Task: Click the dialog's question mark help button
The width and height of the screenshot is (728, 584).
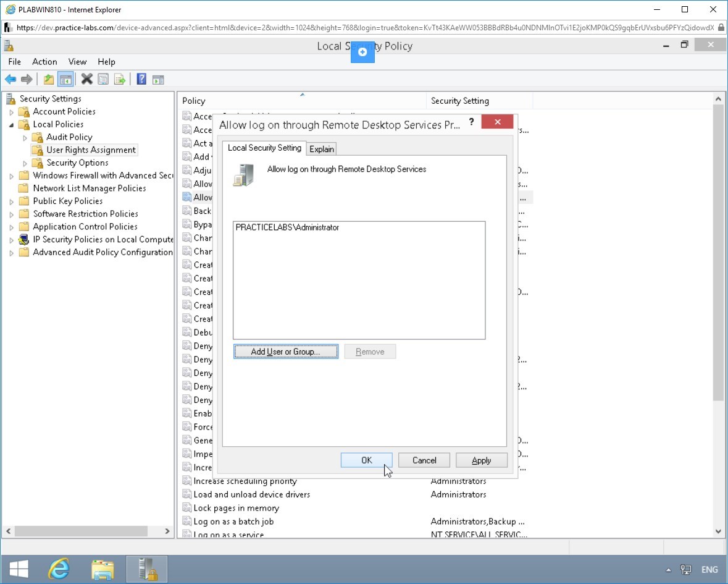Action: coord(471,122)
